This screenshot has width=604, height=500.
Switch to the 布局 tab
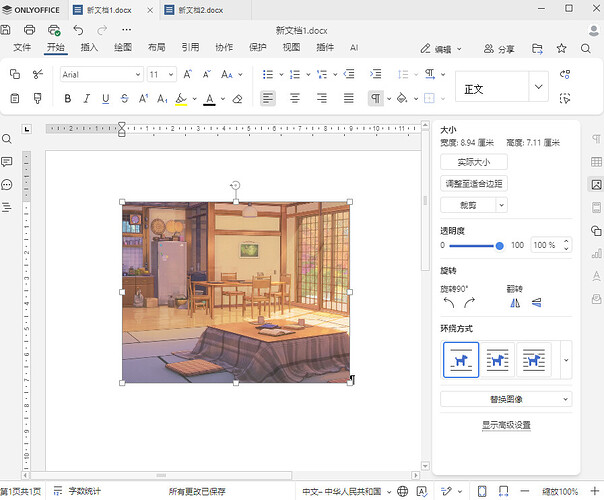(x=157, y=47)
